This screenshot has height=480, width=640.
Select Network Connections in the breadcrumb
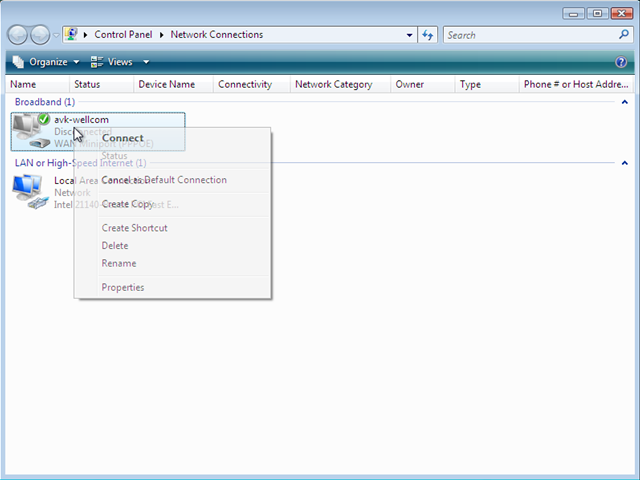(217, 35)
